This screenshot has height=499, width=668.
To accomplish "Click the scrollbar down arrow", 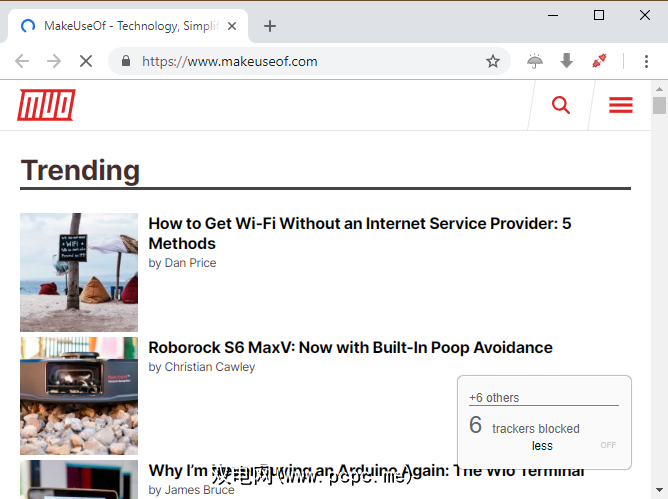I will click(x=659, y=490).
